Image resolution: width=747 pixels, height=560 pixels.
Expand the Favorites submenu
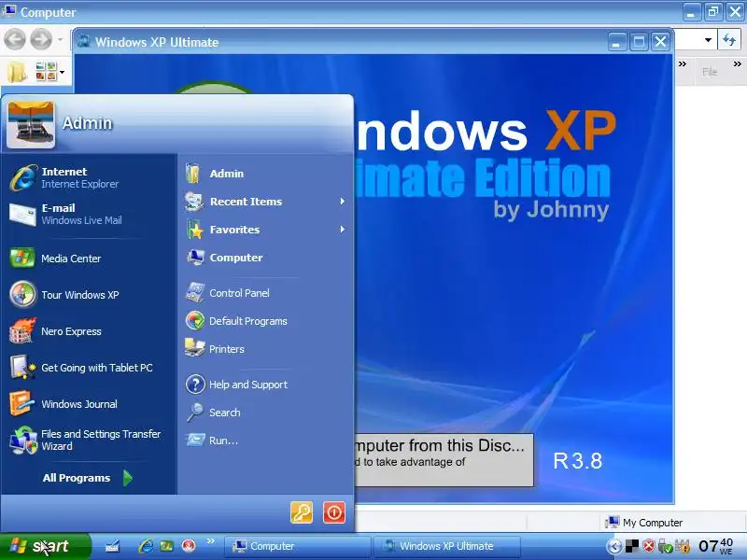(x=264, y=230)
